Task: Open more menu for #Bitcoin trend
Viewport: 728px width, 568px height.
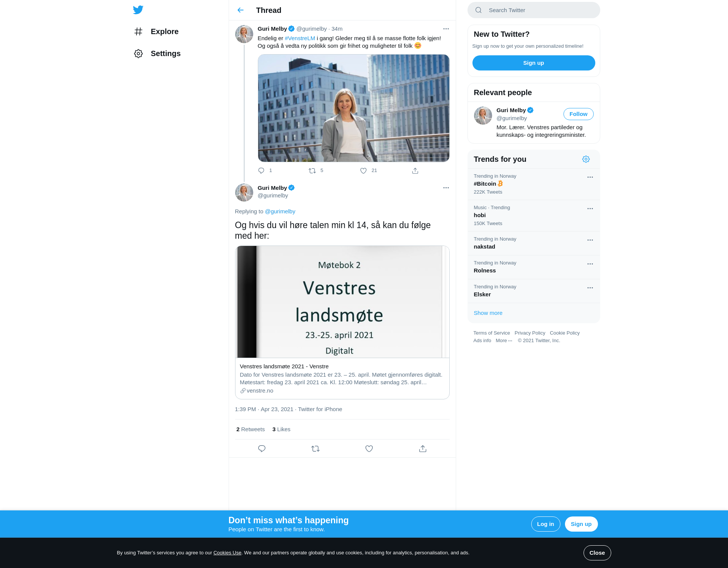Action: coord(590,177)
